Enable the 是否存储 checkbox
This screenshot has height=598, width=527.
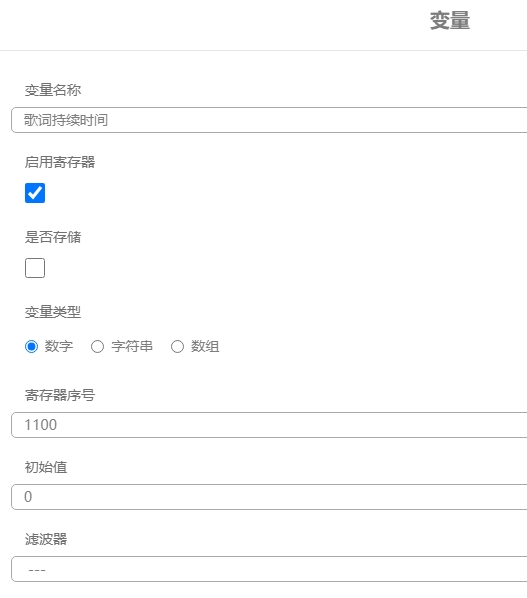point(35,268)
